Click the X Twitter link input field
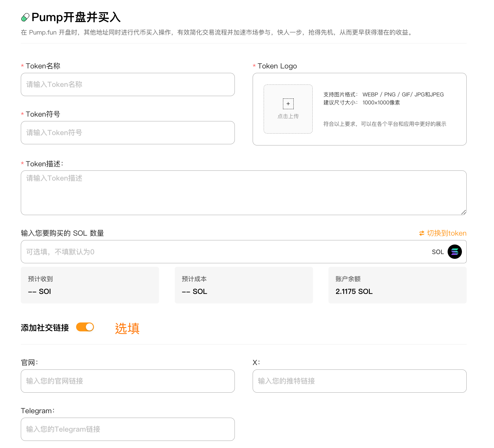 [x=359, y=381]
